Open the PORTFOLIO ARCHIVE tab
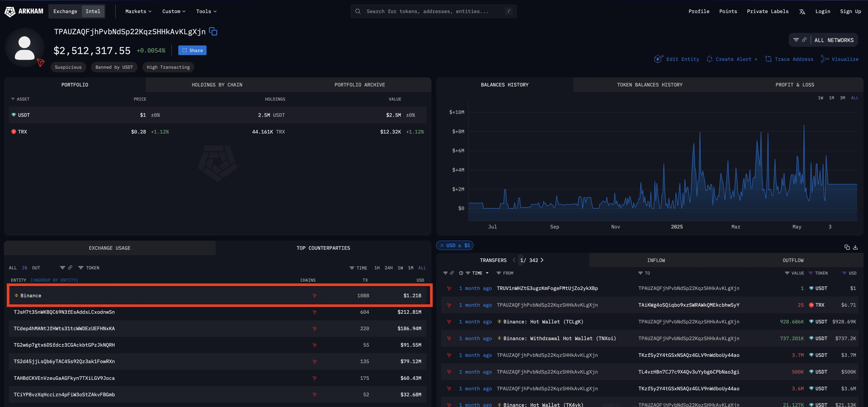The image size is (868, 407). [359, 84]
